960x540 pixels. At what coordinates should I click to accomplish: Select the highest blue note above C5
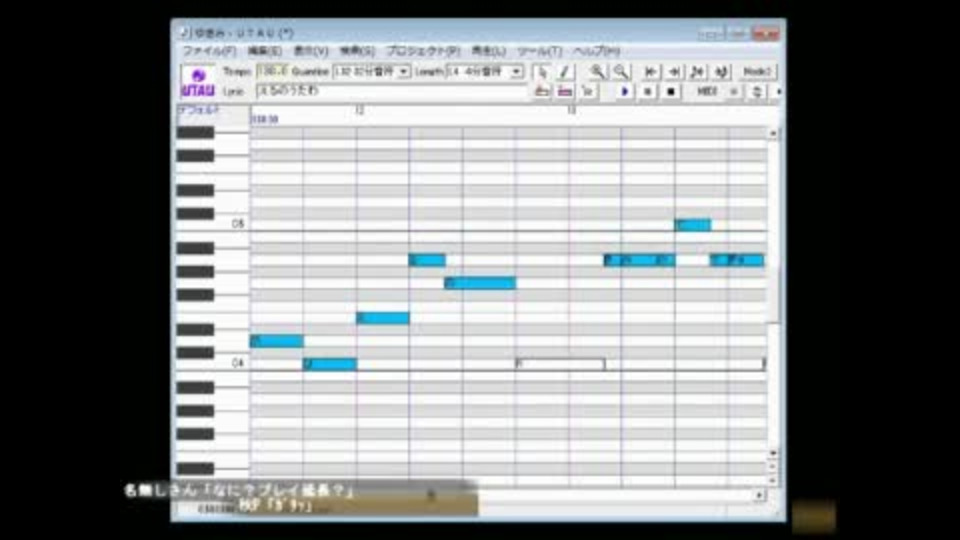tap(692, 225)
